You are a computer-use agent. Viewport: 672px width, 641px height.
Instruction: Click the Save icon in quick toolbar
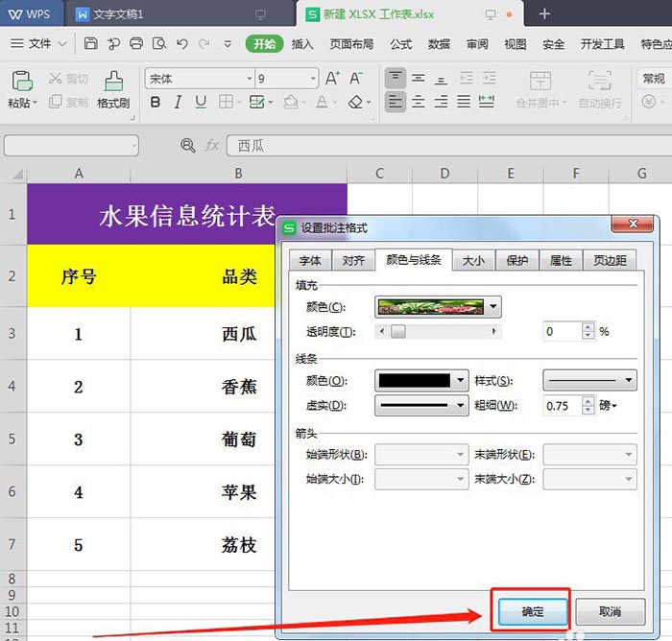(x=90, y=44)
